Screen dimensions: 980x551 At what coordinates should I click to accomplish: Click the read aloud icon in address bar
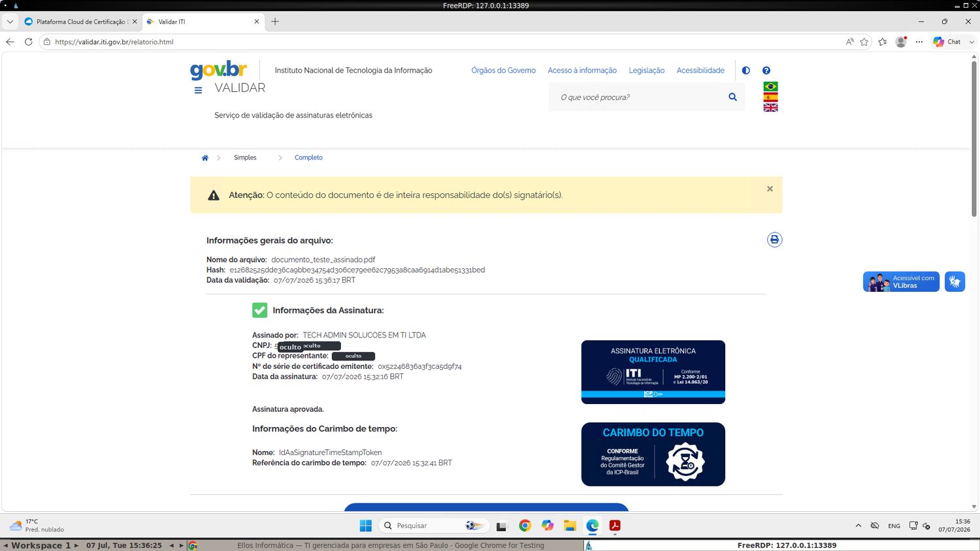click(x=849, y=42)
